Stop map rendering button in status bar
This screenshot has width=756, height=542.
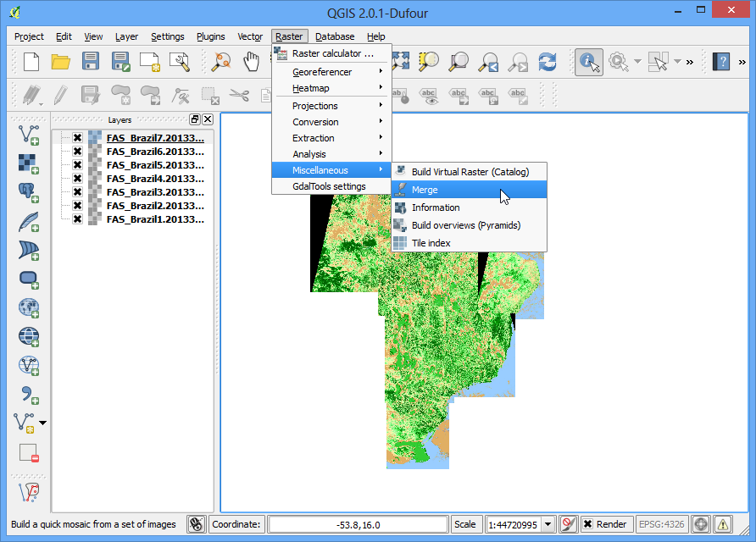(569, 524)
